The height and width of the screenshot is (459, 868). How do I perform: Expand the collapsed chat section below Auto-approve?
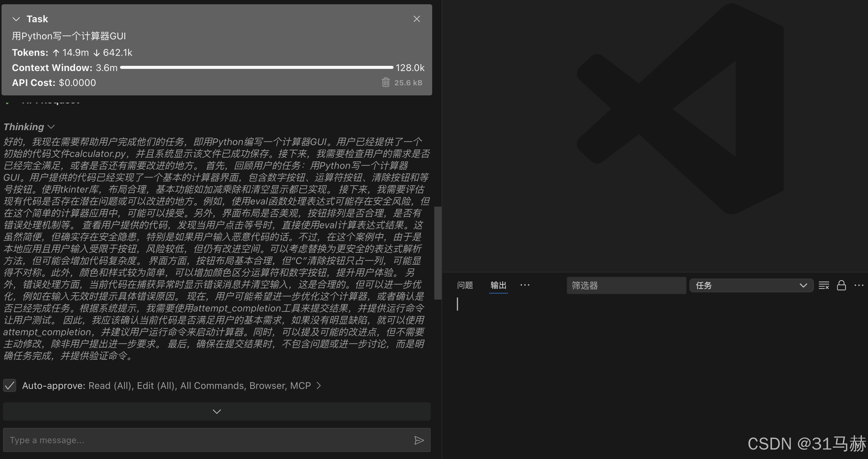tap(216, 411)
